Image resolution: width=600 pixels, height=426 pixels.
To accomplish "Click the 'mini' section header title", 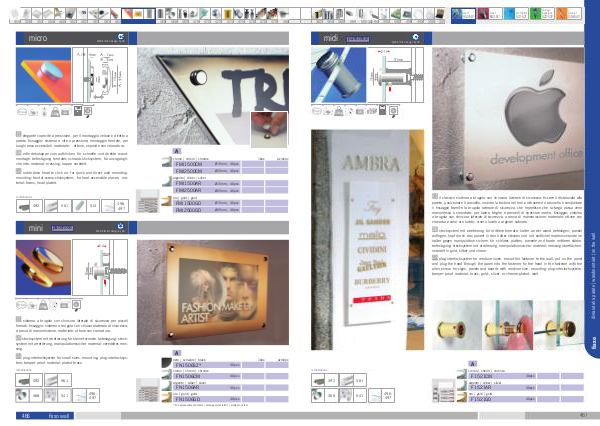I will pyautogui.click(x=36, y=228).
